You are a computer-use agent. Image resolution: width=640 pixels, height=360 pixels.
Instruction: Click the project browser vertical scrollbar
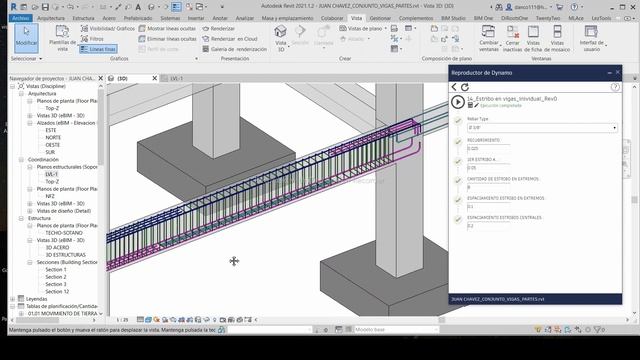click(101, 127)
